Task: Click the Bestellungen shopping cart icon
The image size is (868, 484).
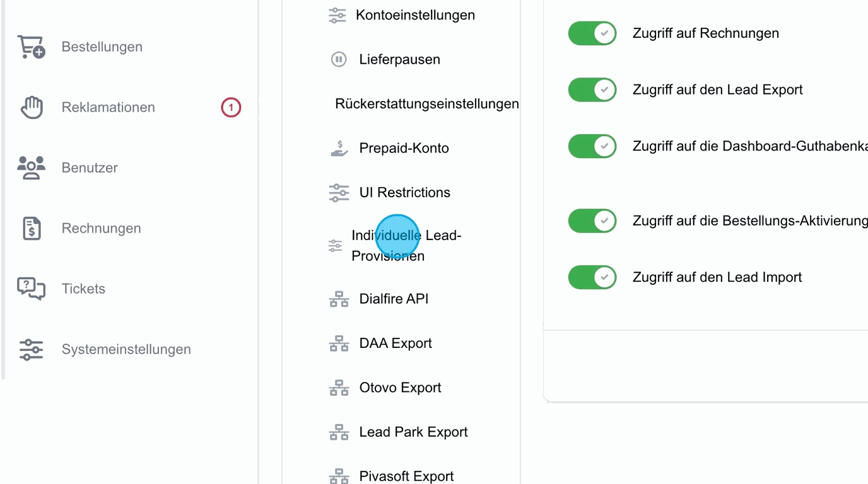Action: coord(31,47)
